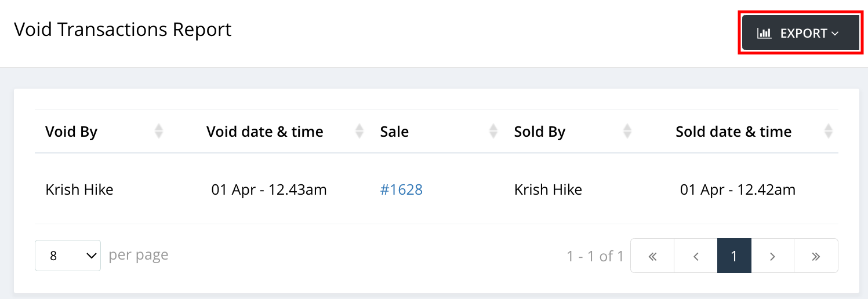Go to next page arrow
This screenshot has height=299, width=868.
coord(772,256)
